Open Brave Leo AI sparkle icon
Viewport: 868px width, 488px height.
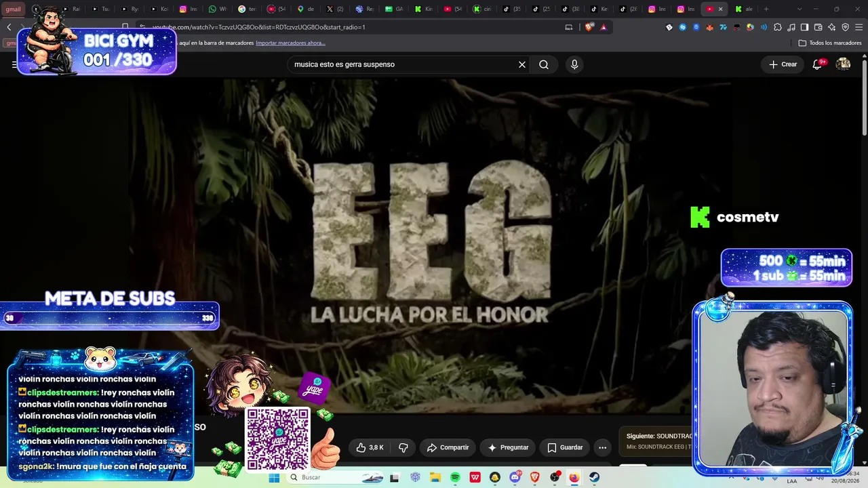(832, 27)
